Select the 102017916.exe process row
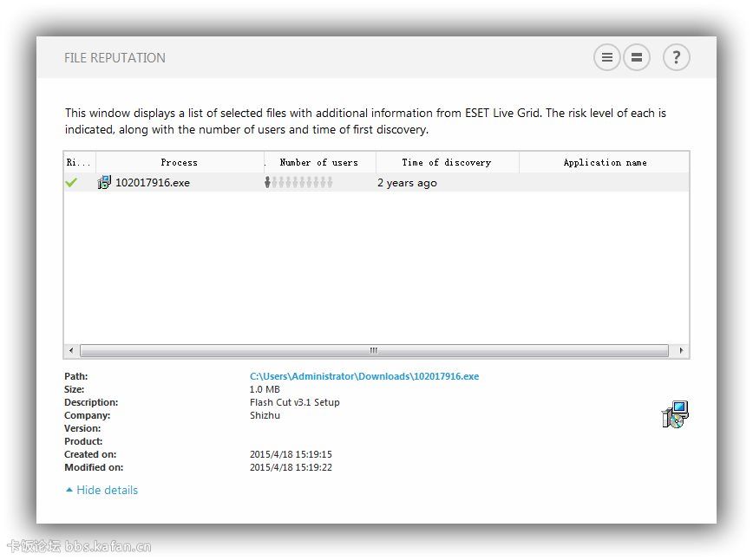 [x=376, y=182]
